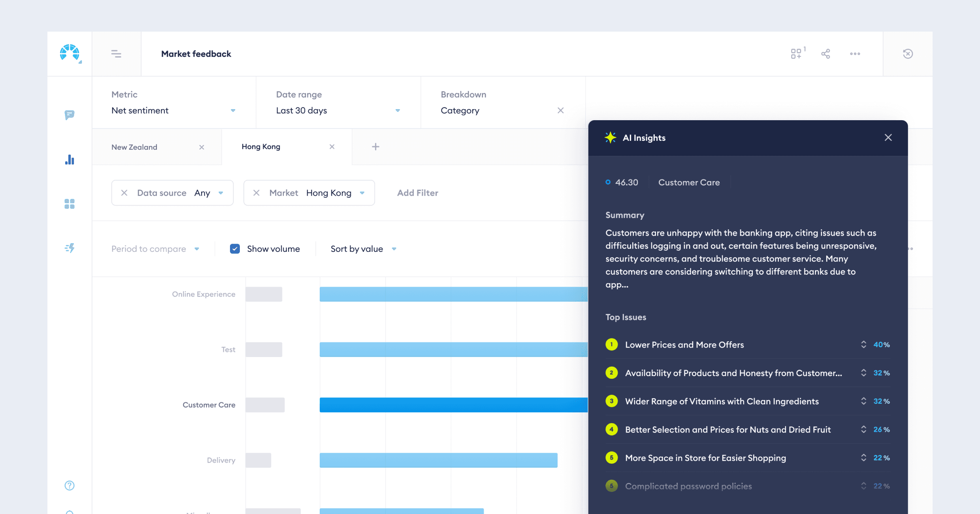
Task: Open the bar chart sidebar icon
Action: 70,160
